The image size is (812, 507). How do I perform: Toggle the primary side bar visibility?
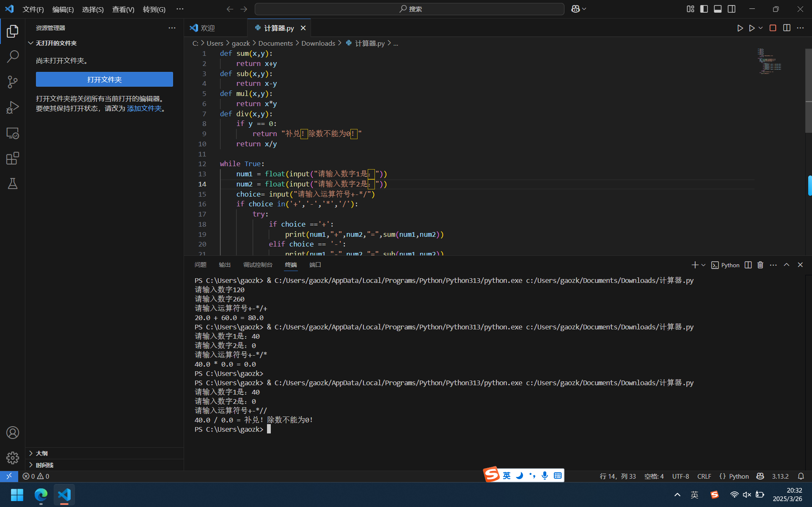point(704,9)
